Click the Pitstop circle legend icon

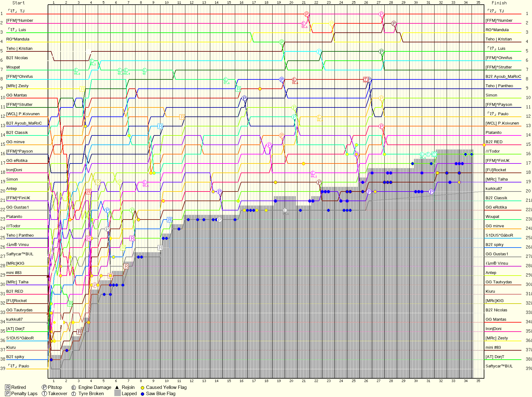tap(44, 387)
